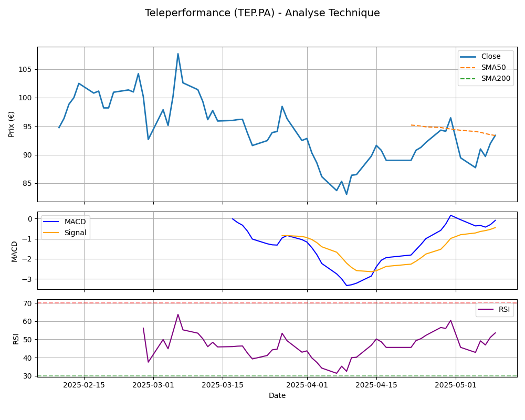Click the chart title "Teleperformance (TEP.PA) - Analyse Technique"
This screenshot has width=525, height=420.
[262, 13]
